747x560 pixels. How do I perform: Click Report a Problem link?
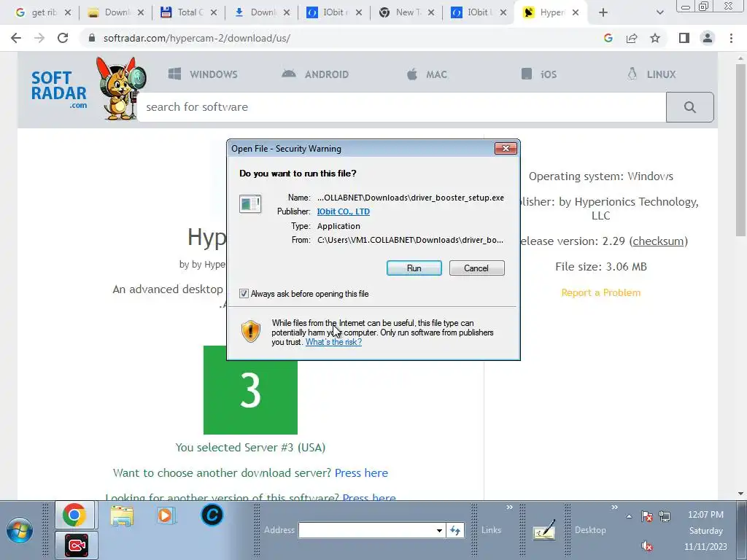[x=601, y=292]
